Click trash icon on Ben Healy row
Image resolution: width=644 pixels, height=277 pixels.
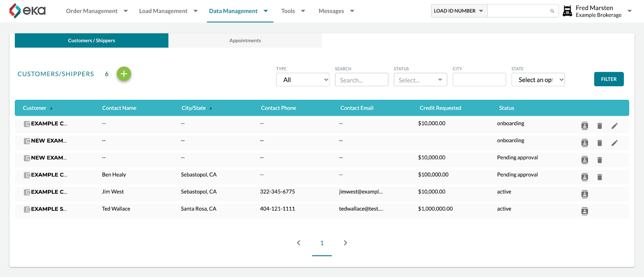pos(599,177)
